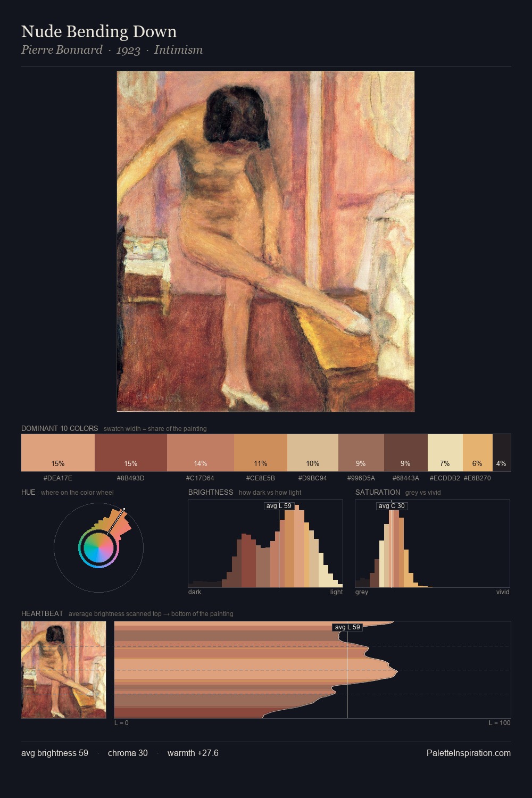This screenshot has height=798, width=532.
Task: Click 'average brightness scanned top → bottom' caption
Action: (151, 614)
